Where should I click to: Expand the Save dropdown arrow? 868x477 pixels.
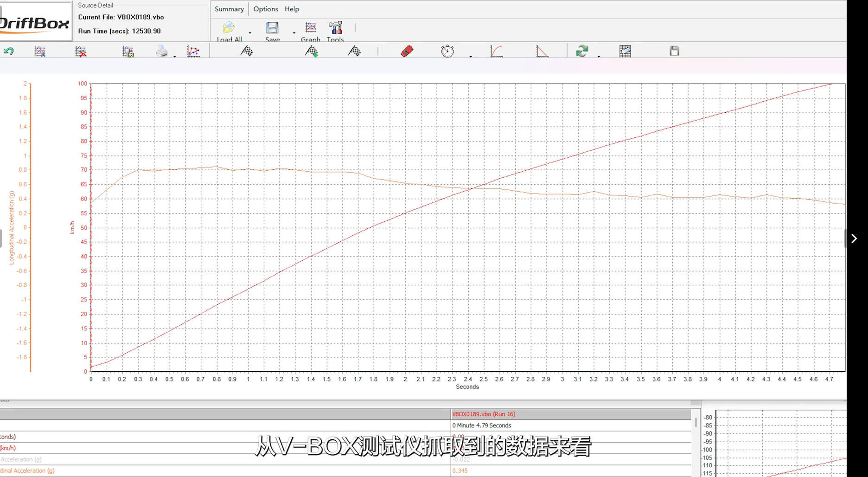tap(294, 33)
